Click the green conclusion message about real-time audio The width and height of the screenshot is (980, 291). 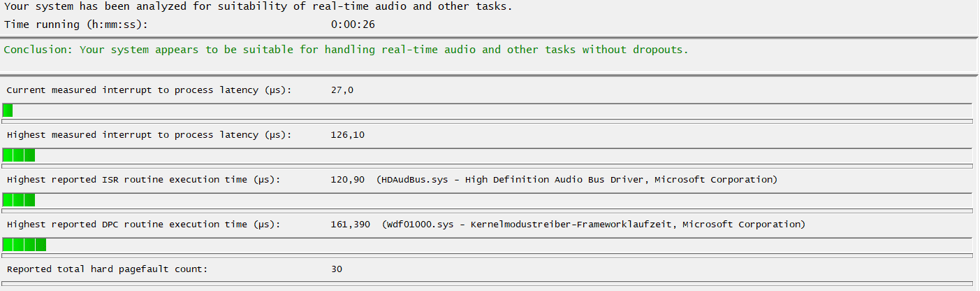coord(346,50)
